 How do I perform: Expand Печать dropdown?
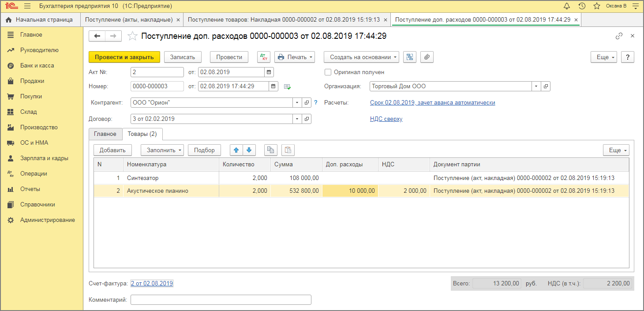click(x=295, y=57)
